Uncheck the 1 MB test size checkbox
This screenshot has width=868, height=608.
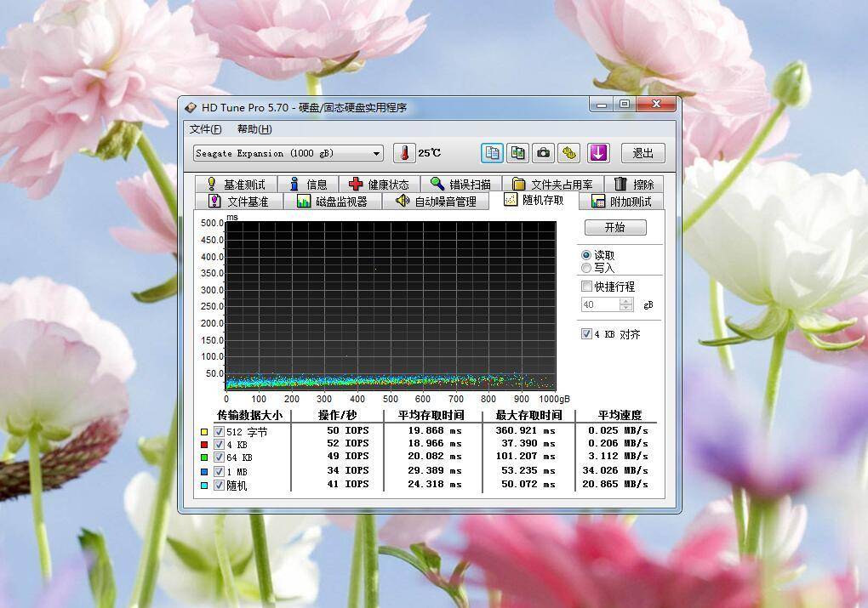218,470
